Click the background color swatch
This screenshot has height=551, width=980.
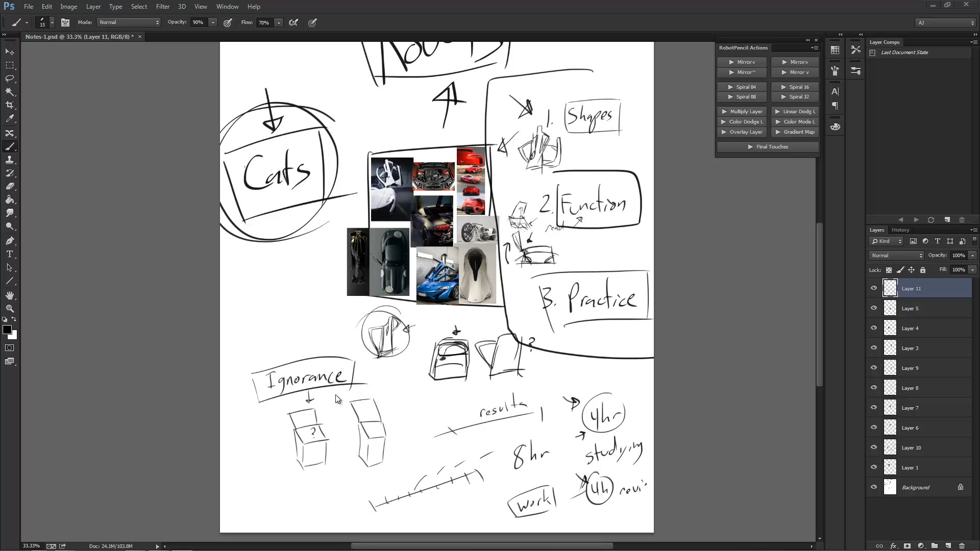pyautogui.click(x=14, y=336)
